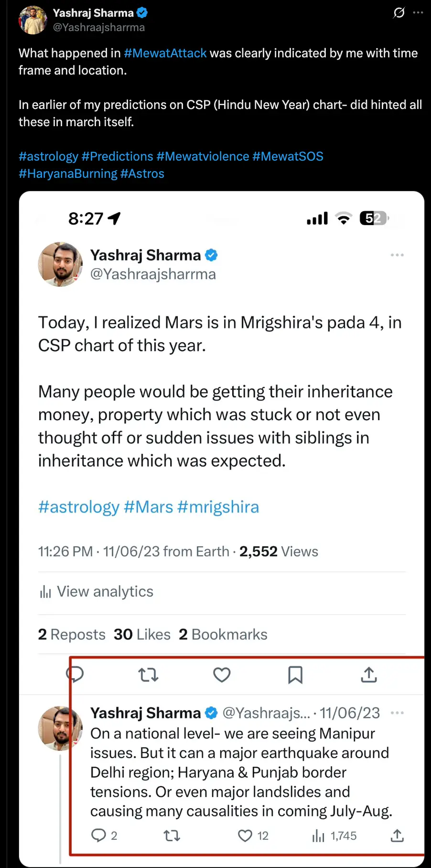
Task: Click the share icon under the Mrigshira tweet
Action: click(369, 675)
